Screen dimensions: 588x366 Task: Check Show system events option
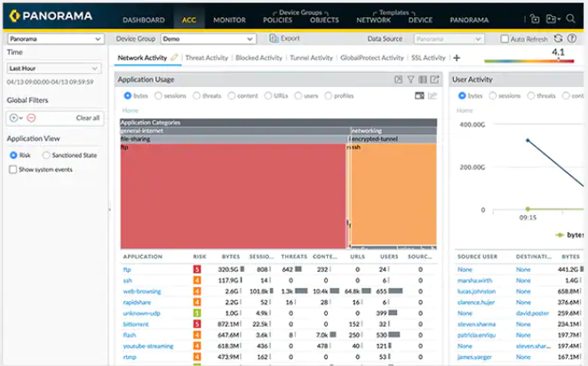point(13,169)
